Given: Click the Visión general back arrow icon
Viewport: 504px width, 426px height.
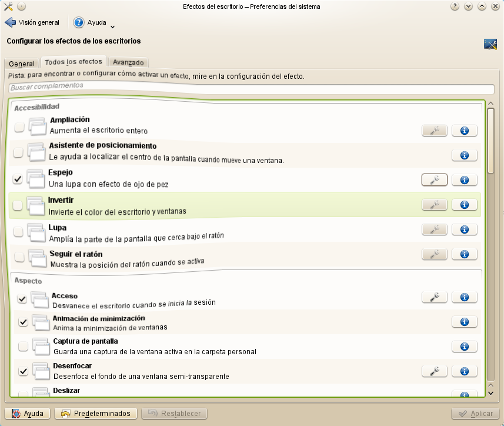Looking at the screenshot, I should click(10, 22).
